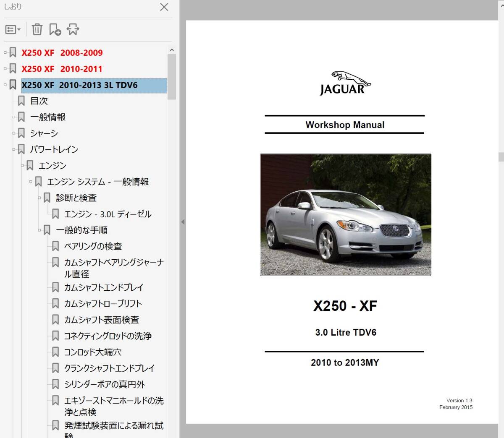Open コネクティングロッドの洗浄 bookmark

pos(108,336)
